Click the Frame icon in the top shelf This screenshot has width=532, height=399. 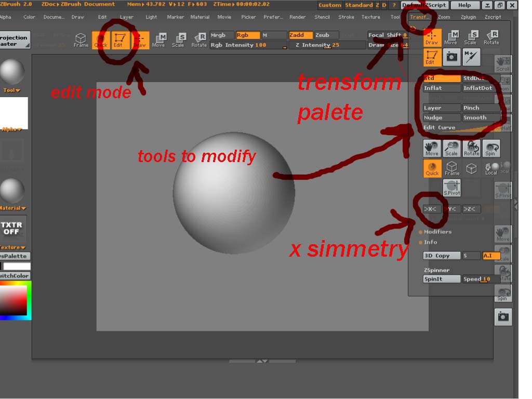81,39
